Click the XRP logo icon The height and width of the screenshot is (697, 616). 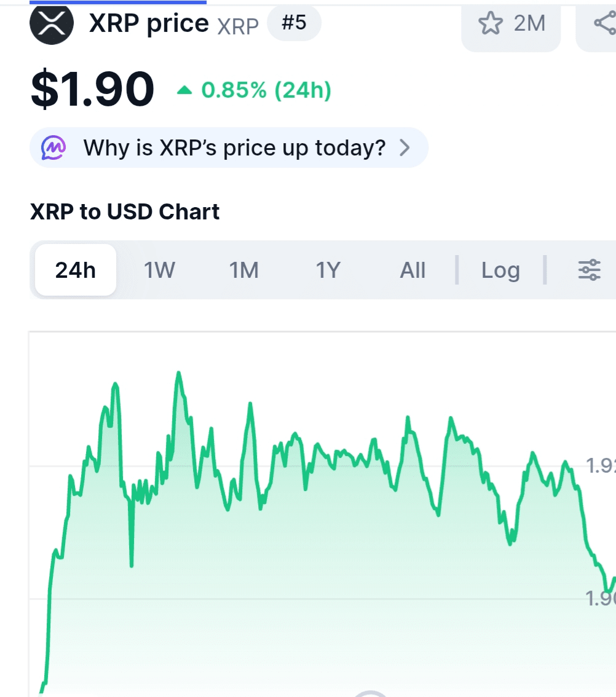52,23
